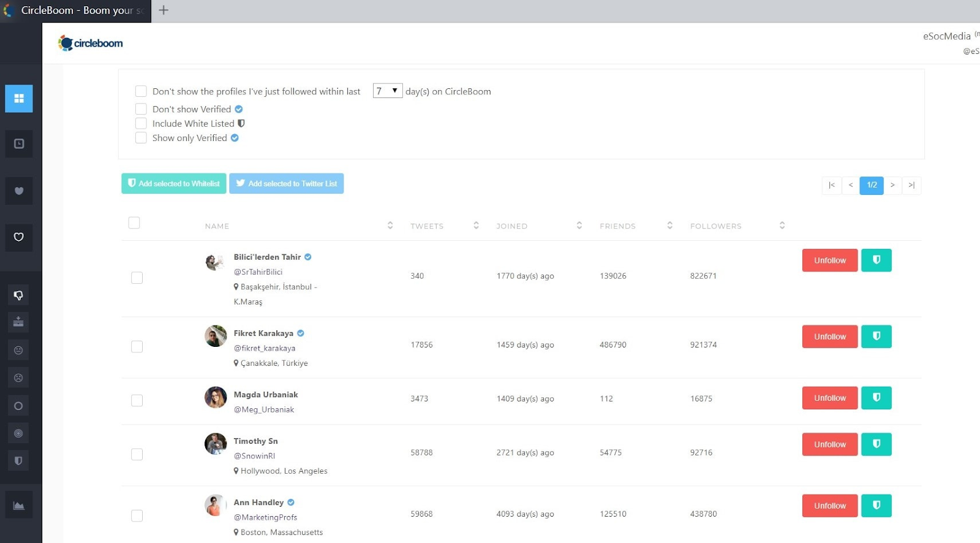Unfollow Ann Handley
This screenshot has width=980, height=543.
pos(830,506)
